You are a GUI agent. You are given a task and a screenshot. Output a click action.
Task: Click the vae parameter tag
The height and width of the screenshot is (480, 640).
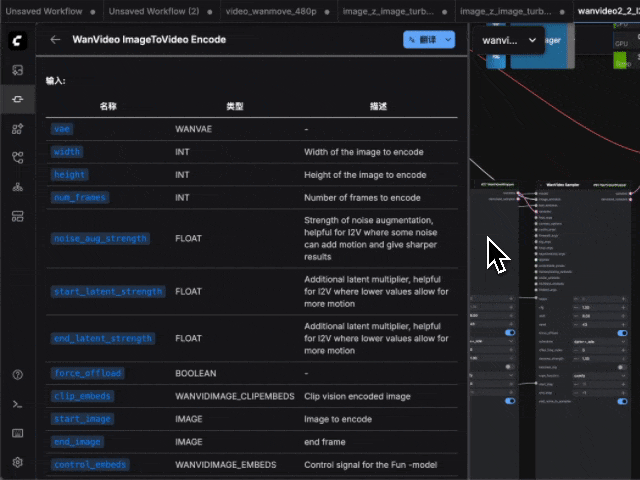[62, 129]
